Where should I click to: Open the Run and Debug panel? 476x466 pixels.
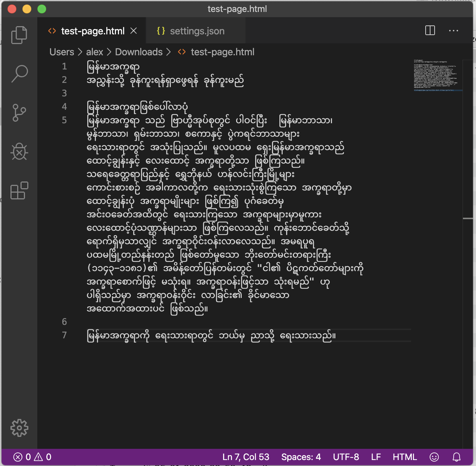point(19,152)
